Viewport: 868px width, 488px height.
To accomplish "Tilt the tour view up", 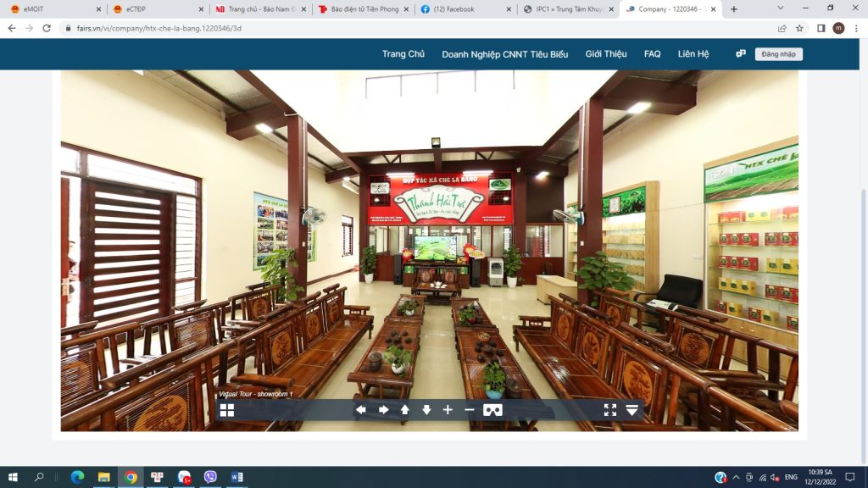I will (x=405, y=410).
